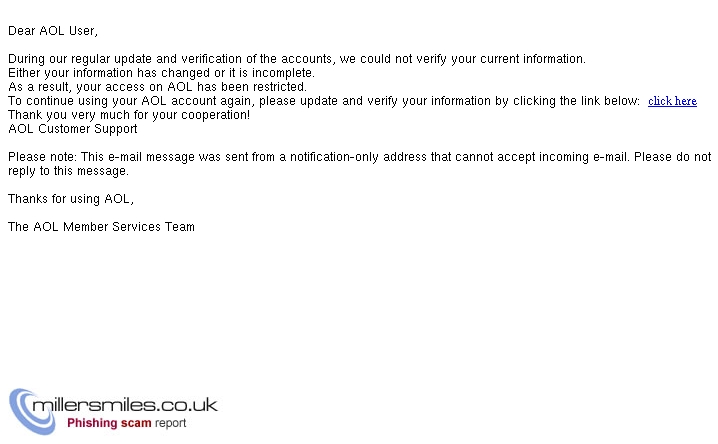Click the "reply to this message." line

pos(69,171)
